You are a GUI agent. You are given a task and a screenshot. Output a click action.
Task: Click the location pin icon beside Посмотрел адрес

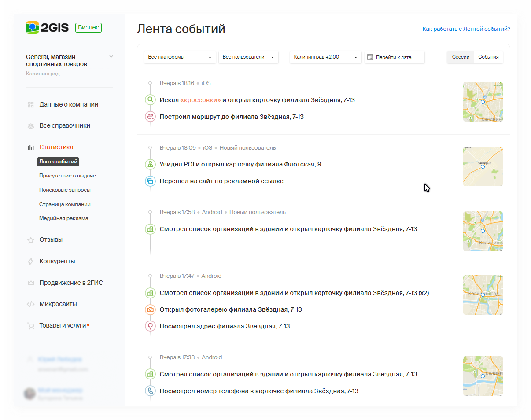click(x=151, y=326)
